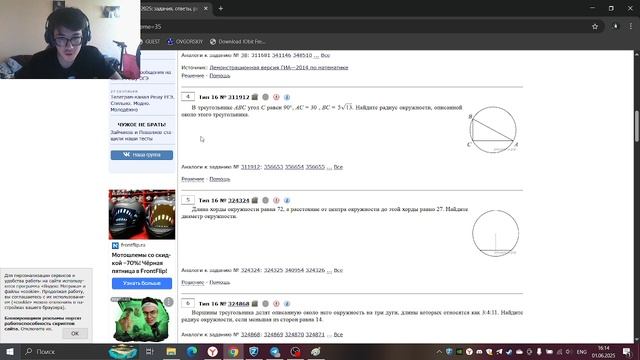
Task: Click the triangle-in-circle figure for task 311912
Action: pyautogui.click(x=493, y=130)
